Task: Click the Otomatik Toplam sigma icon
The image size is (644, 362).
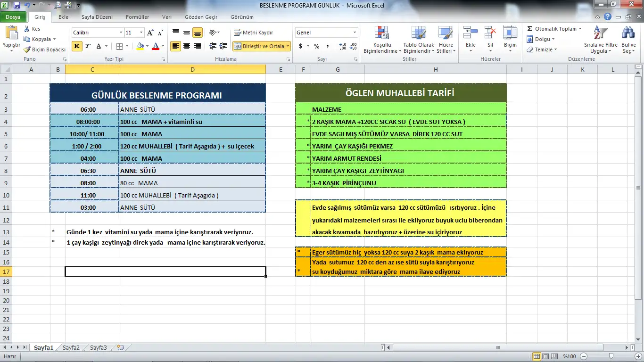Action: 530,29
